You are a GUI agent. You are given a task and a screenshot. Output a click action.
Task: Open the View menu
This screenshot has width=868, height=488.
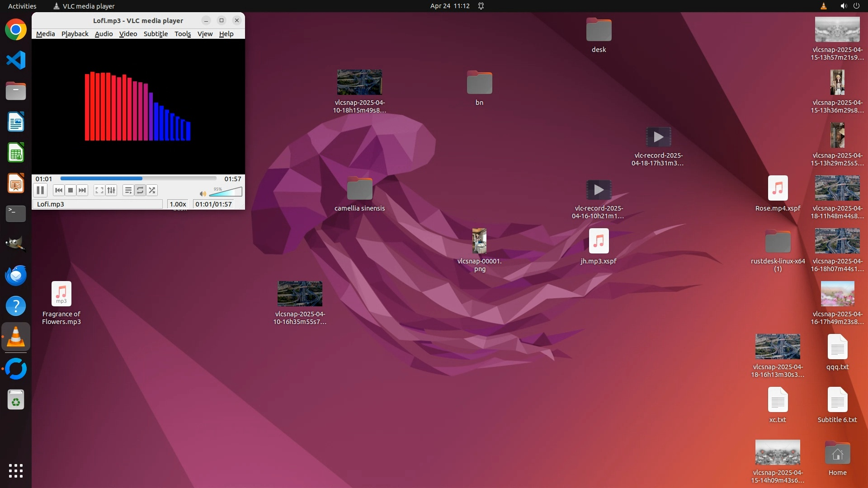tap(205, 34)
